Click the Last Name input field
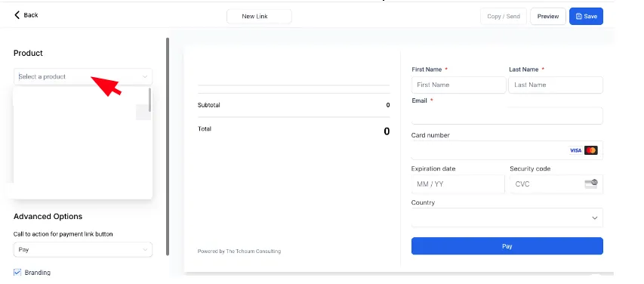The width and height of the screenshot is (644, 284). pyautogui.click(x=556, y=85)
